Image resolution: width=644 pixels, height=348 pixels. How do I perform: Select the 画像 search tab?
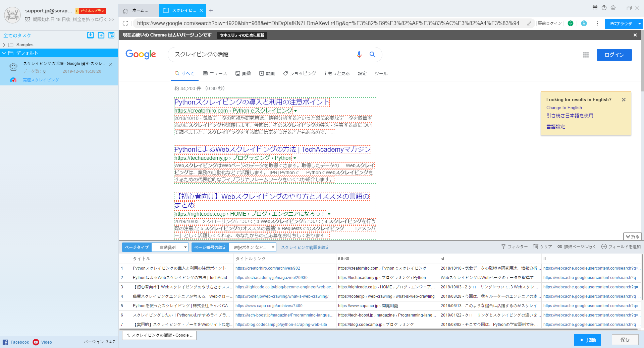tap(243, 73)
